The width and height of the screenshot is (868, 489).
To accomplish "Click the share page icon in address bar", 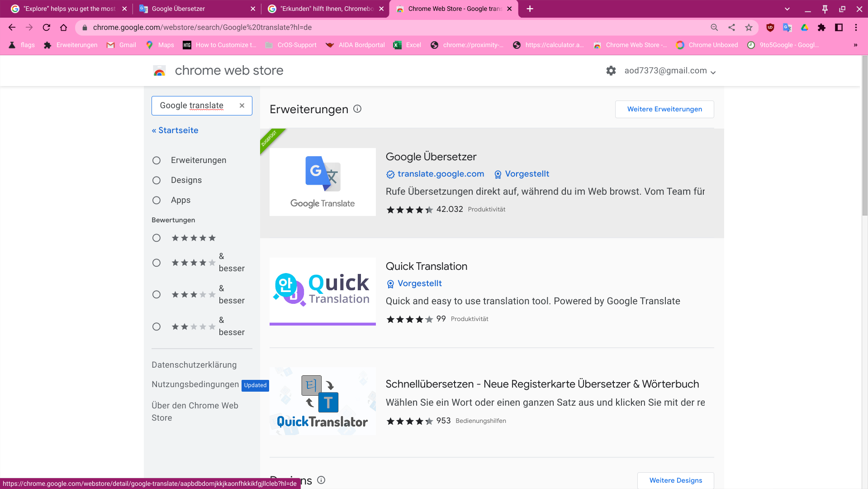I will click(731, 28).
